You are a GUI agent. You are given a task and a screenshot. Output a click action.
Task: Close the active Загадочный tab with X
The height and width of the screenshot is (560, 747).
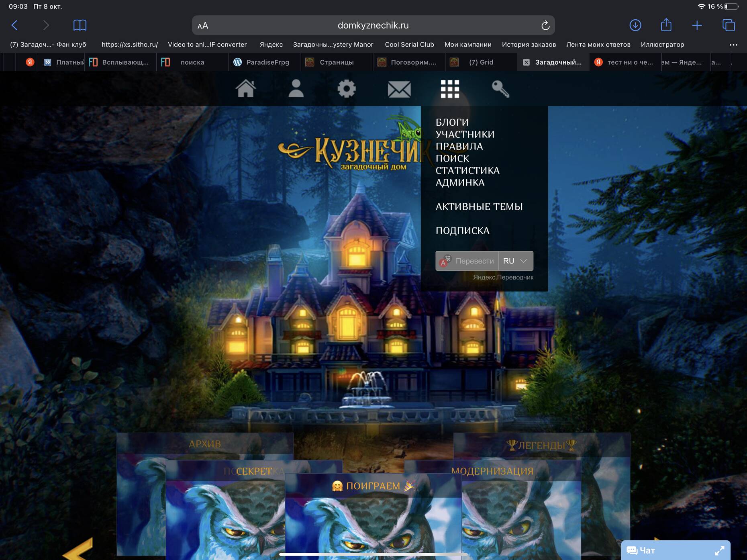526,62
